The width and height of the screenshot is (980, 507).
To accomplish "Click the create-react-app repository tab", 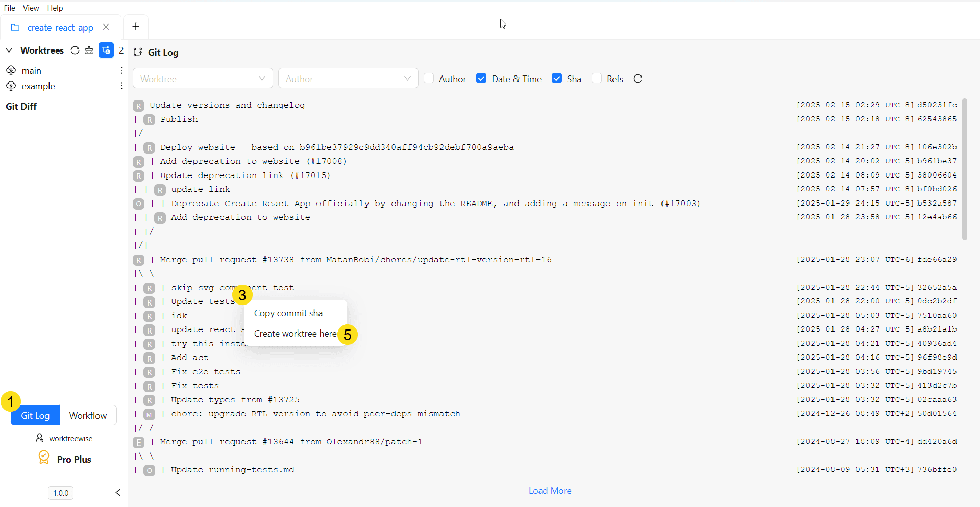I will 61,27.
